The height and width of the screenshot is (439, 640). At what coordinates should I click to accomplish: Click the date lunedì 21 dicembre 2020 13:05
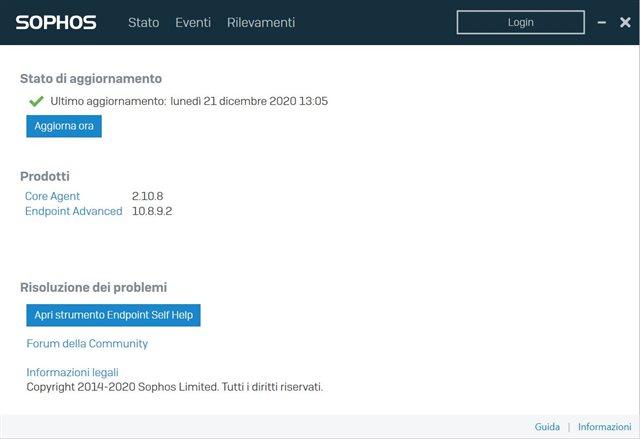[x=249, y=101]
